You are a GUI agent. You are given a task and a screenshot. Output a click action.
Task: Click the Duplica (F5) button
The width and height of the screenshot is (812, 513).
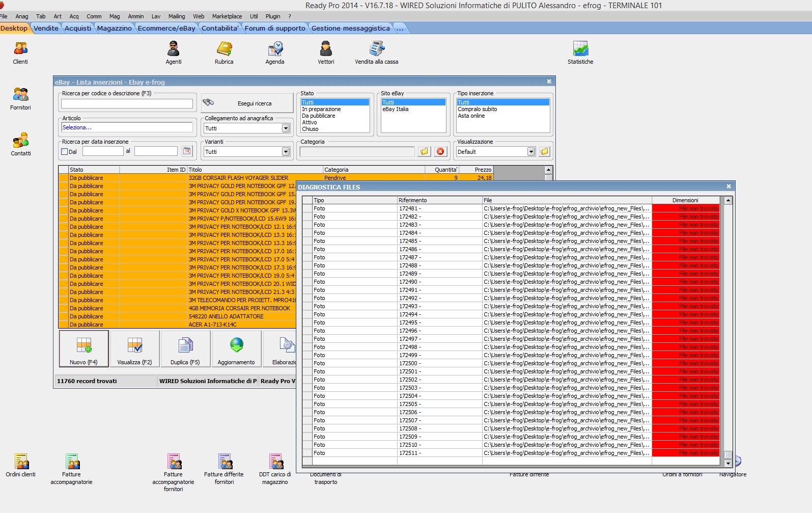[x=185, y=349]
